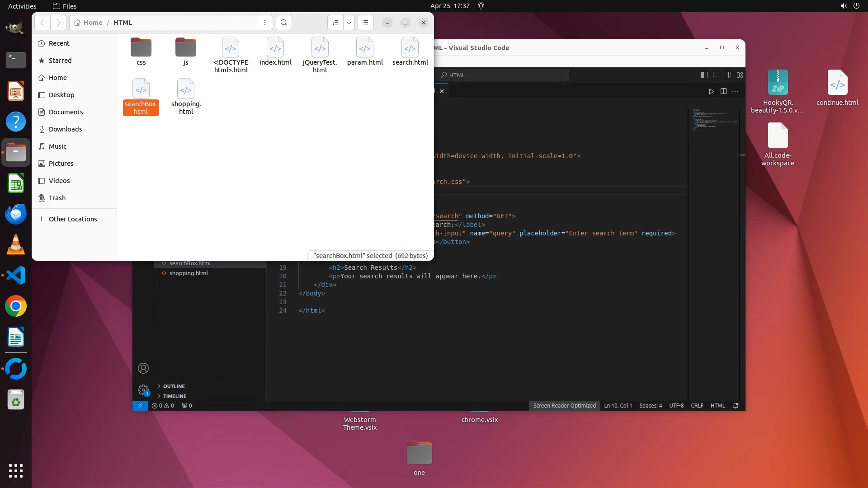Click the Spaces: 4 indentation setting
The width and height of the screenshot is (868, 488).
(x=650, y=406)
